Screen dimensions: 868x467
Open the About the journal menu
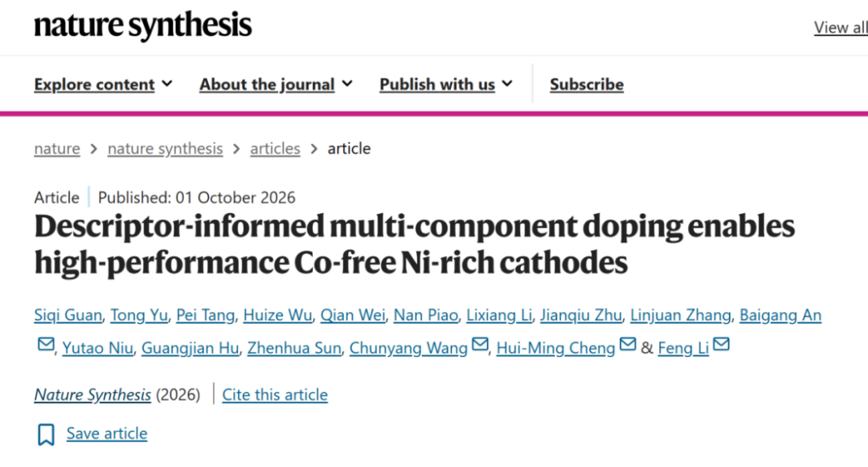(x=276, y=84)
